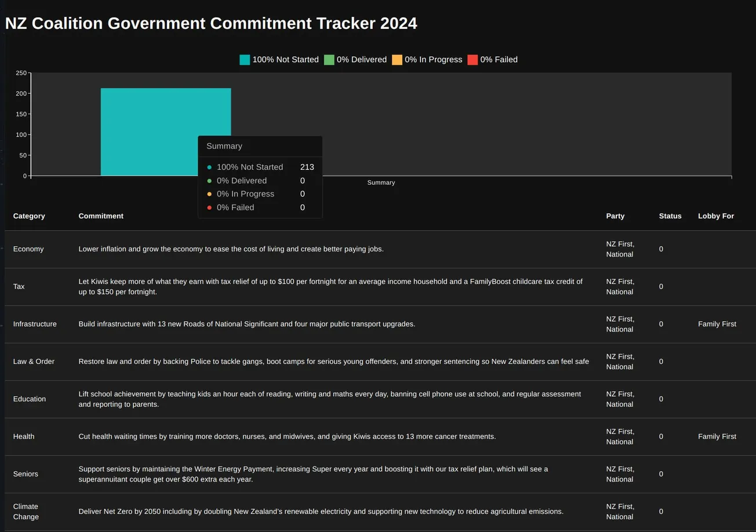Click the teal dot beside '100% Not Started'
Viewport: 756px width, 532px height.
209,167
